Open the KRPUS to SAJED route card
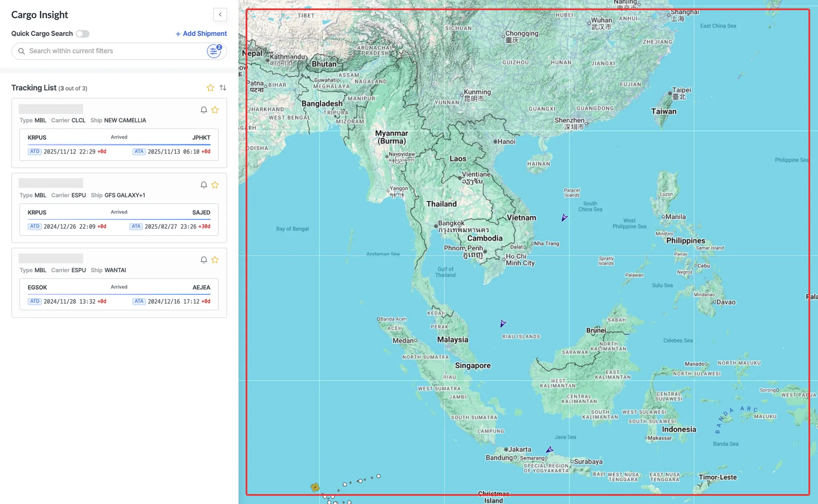The height and width of the screenshot is (504, 818). click(x=119, y=219)
